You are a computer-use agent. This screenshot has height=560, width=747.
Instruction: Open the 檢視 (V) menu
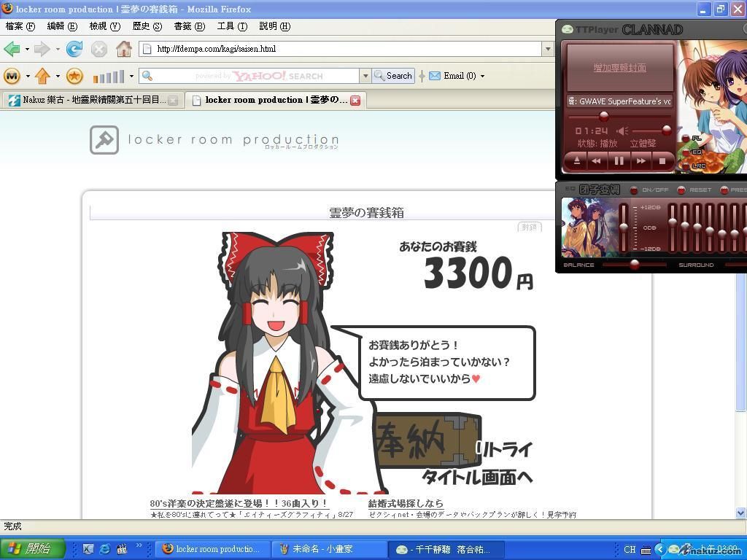click(x=105, y=26)
